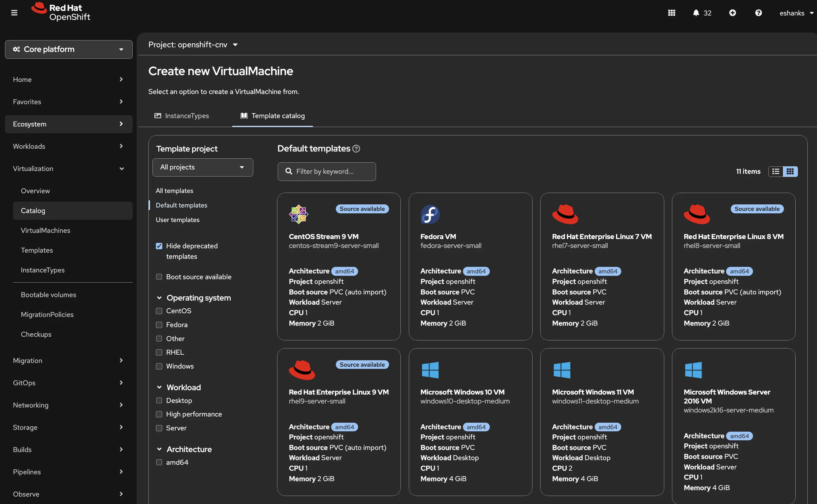Collapse the Workload filter section
817x504 pixels.
179,387
